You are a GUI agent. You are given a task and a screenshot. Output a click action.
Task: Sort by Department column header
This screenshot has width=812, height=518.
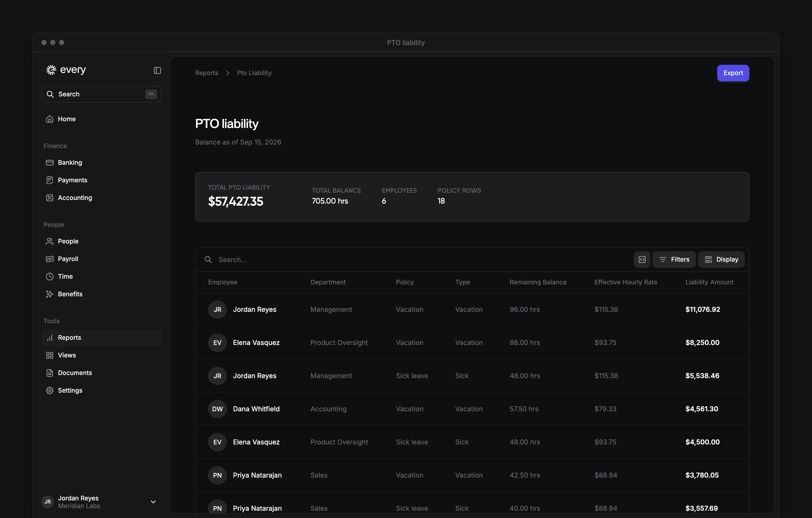coord(328,282)
